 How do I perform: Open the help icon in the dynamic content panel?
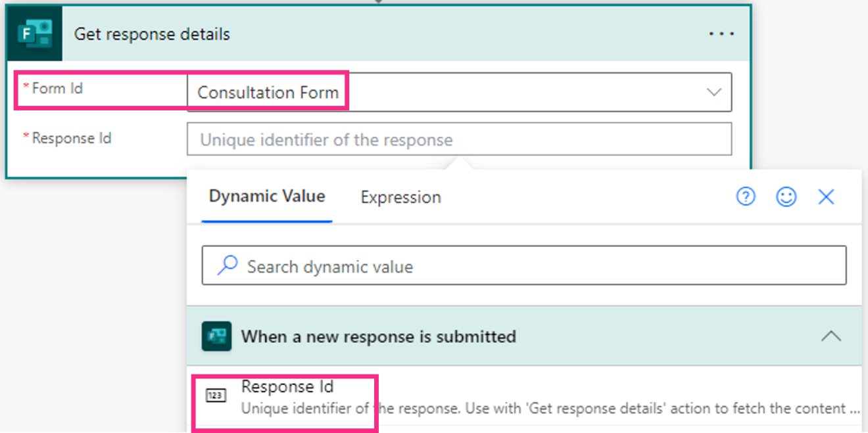tap(746, 196)
